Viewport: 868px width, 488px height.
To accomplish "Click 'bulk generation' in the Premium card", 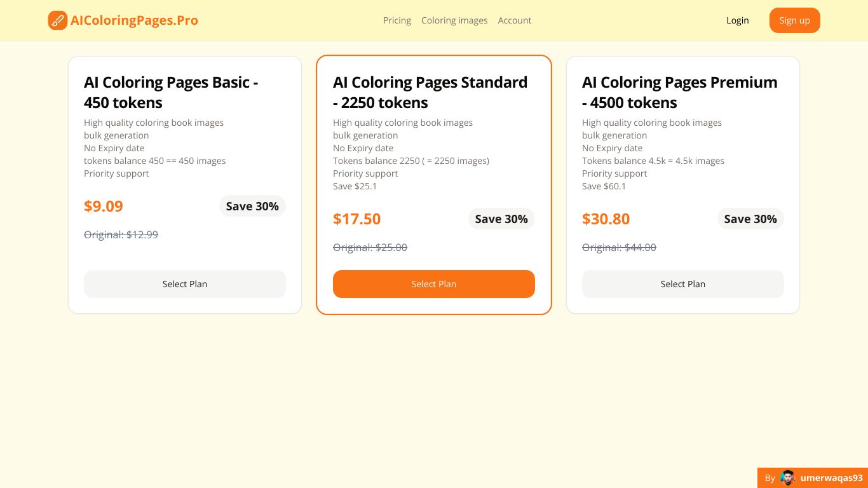I will [614, 135].
